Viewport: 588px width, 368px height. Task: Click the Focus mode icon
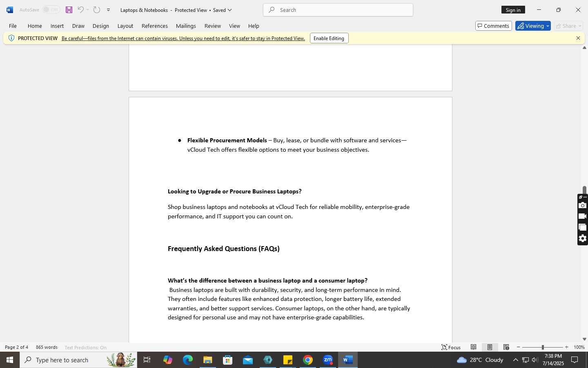click(451, 347)
